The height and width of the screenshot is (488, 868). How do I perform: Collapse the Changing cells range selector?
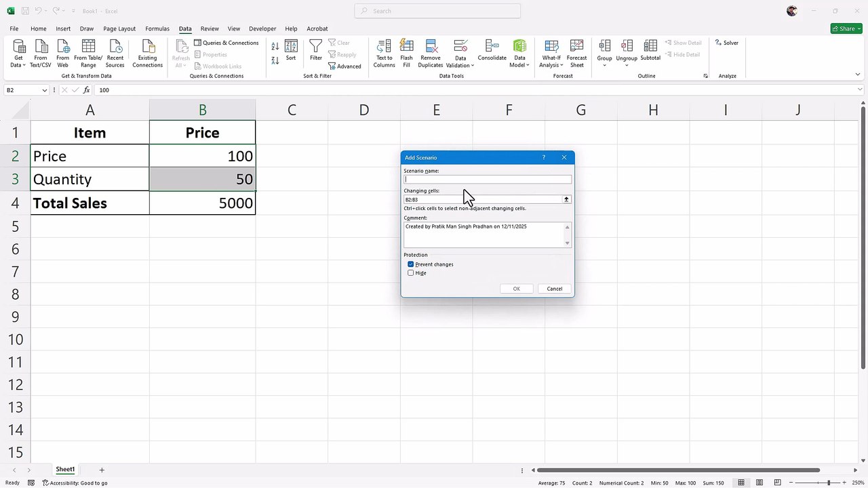tap(566, 199)
